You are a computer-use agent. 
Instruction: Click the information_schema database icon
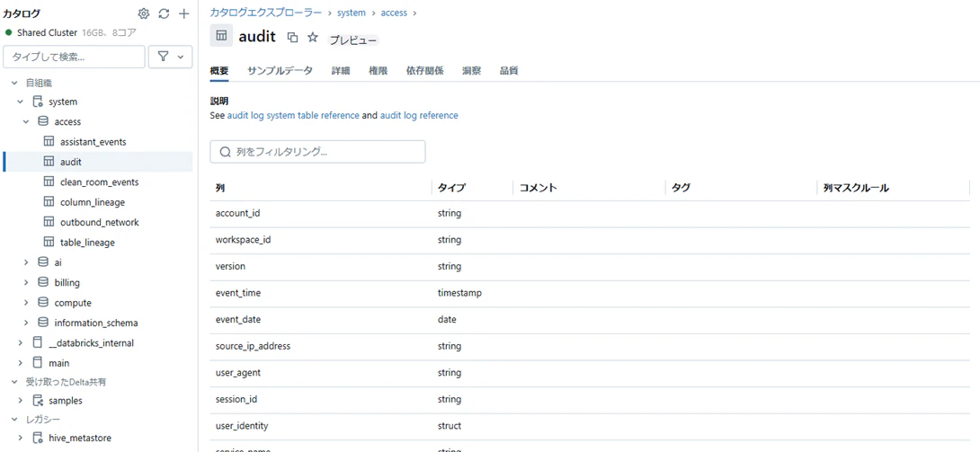[43, 323]
